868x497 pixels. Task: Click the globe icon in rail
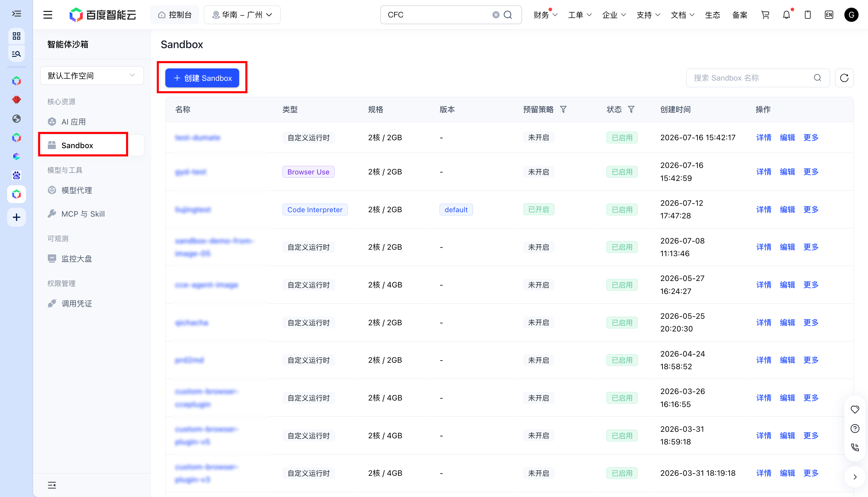coord(17,118)
